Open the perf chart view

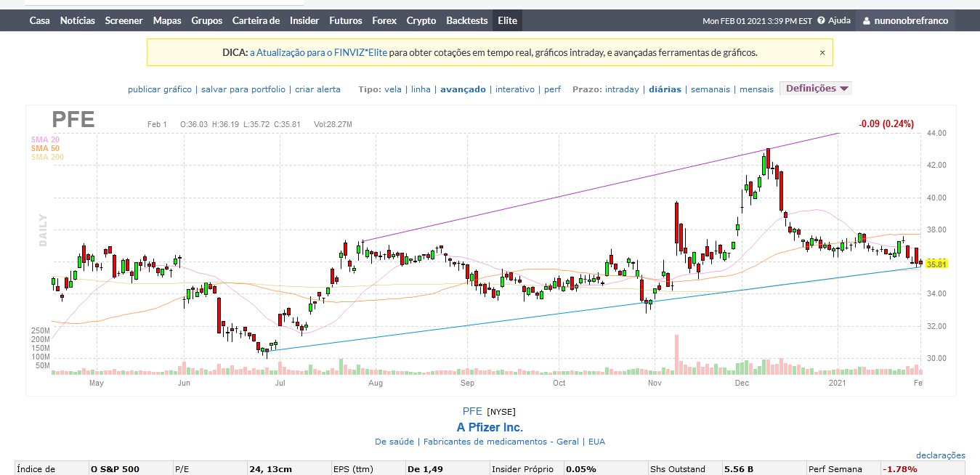tap(552, 89)
